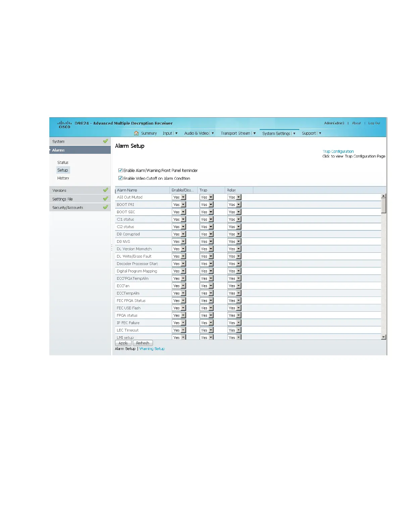Click the Enable/Disa... column header
The height and width of the screenshot is (532, 411).
[x=184, y=190]
